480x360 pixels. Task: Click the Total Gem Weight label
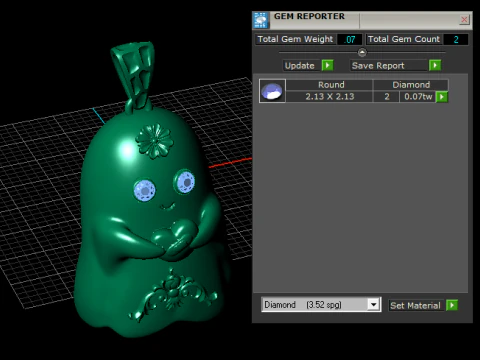tap(295, 39)
